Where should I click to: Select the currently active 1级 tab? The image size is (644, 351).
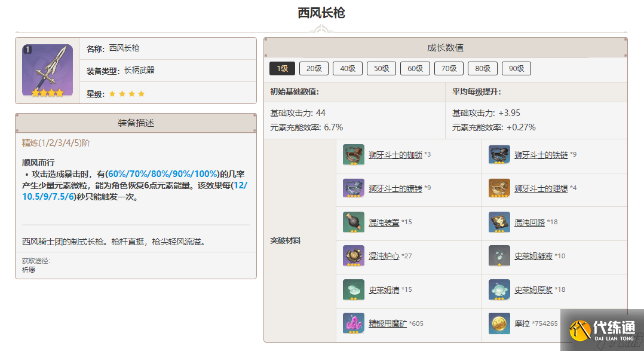point(281,68)
